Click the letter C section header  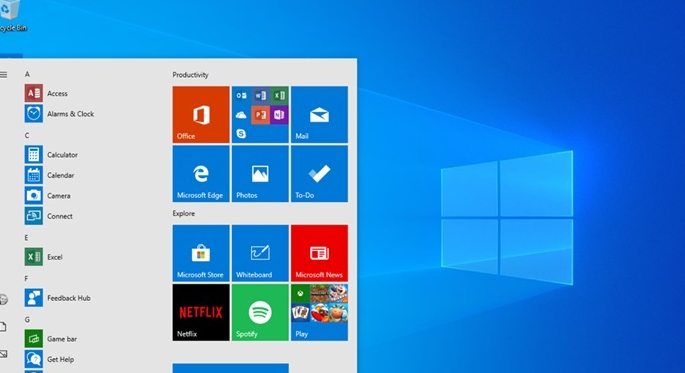[x=27, y=135]
